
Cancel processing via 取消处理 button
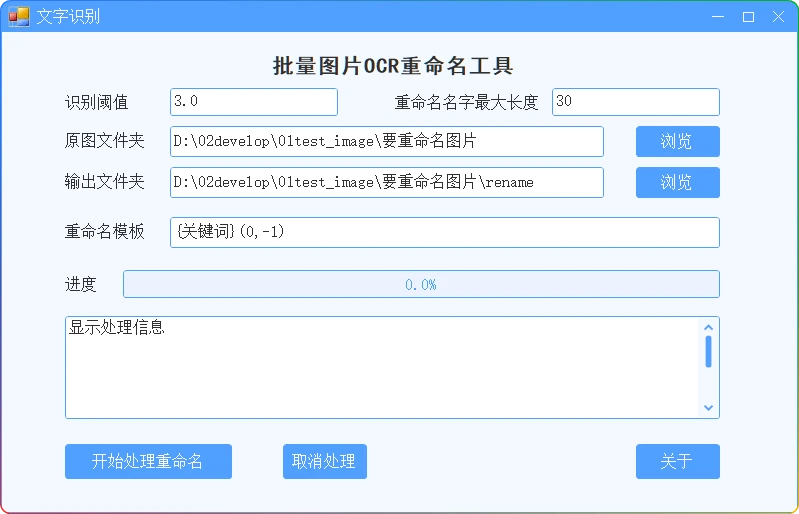[325, 462]
